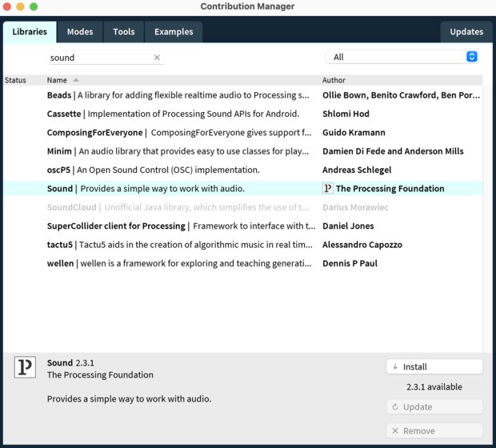The image size is (496, 448).
Task: Click author Daniel Jones
Action: (348, 226)
